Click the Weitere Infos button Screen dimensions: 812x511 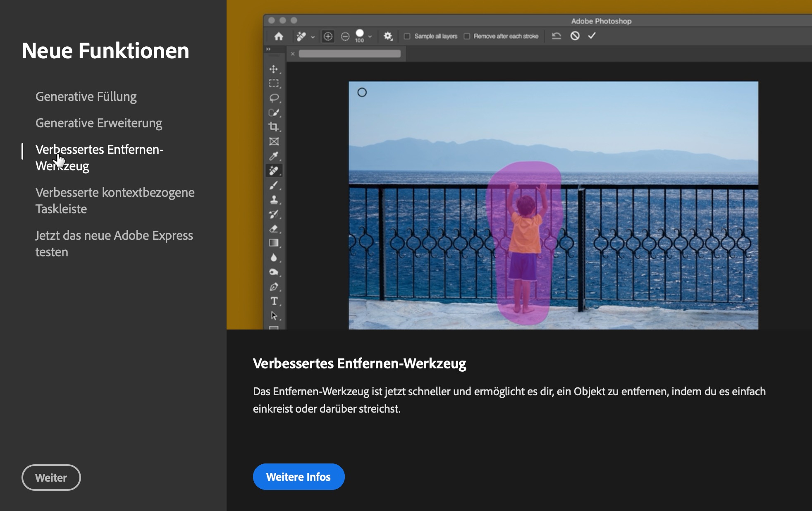299,477
